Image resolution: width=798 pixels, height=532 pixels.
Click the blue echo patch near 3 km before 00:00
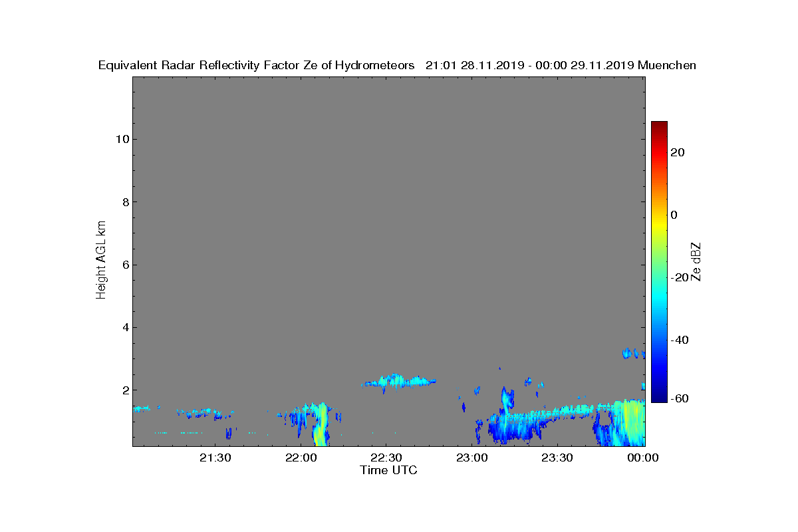[632, 353]
